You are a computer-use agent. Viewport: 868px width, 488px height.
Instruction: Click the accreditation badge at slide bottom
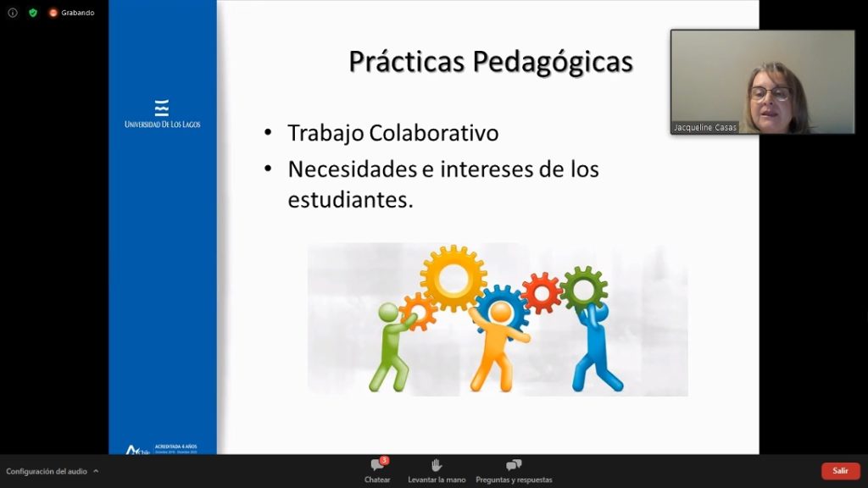coord(161,449)
